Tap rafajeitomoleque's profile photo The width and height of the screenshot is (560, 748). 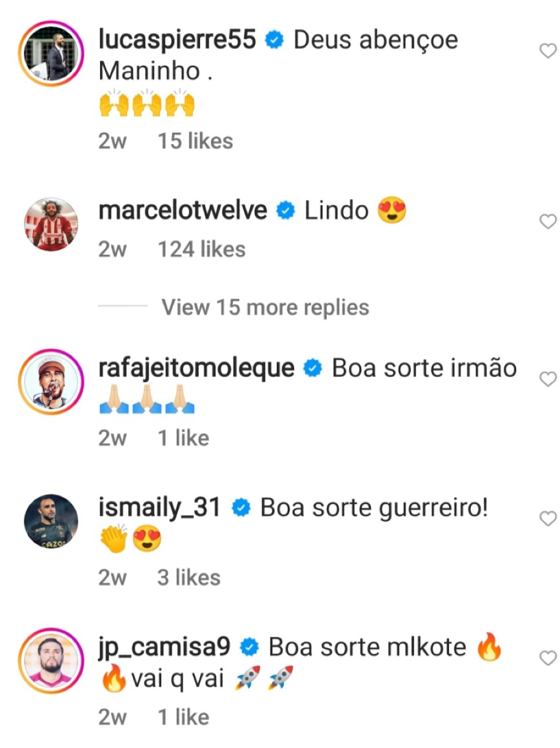click(51, 382)
